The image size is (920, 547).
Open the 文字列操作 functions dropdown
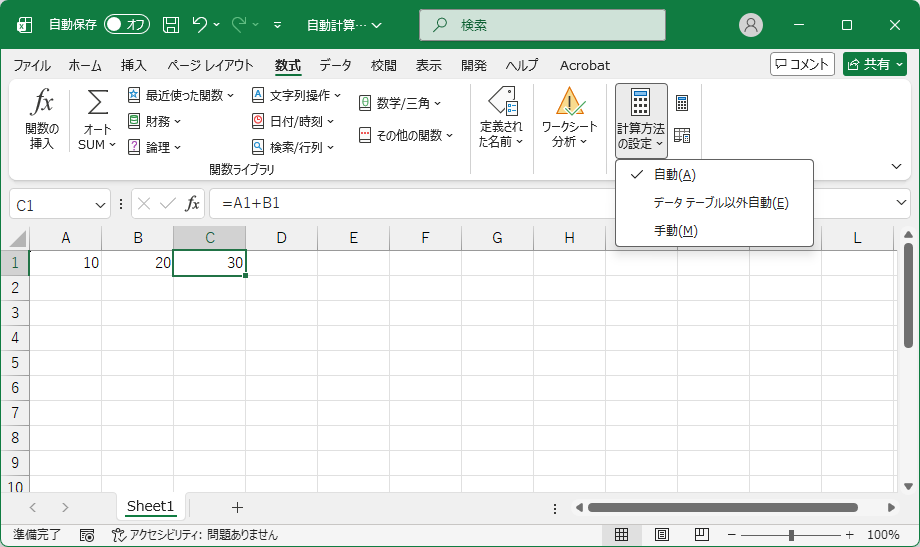tap(296, 95)
